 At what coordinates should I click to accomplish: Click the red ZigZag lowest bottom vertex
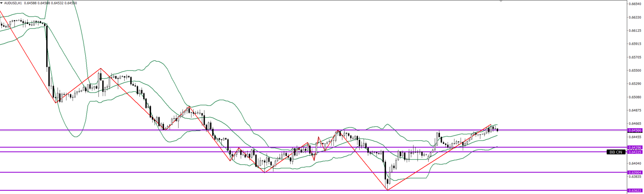388,190
